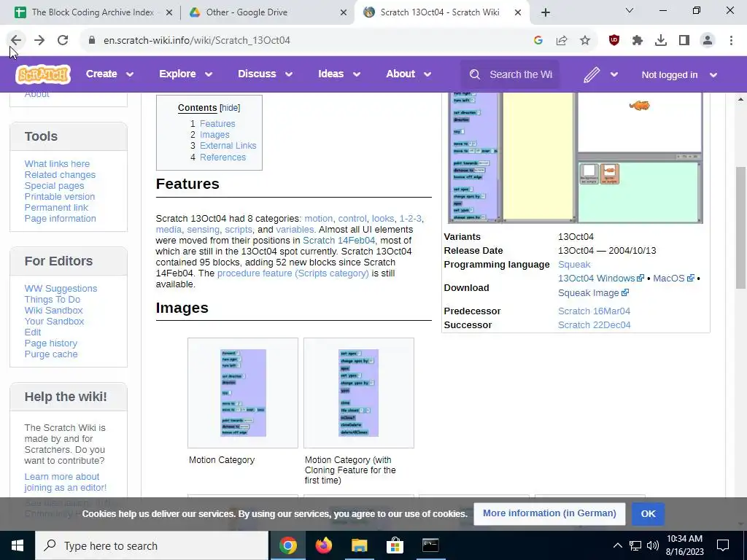Open predecessor Scratch 16Mar04
This screenshot has width=747, height=560.
(594, 311)
